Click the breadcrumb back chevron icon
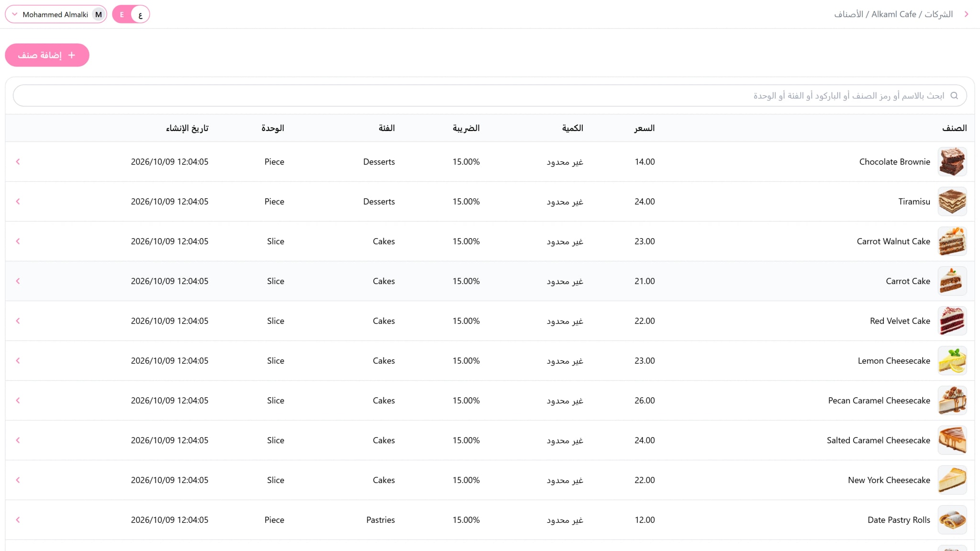980x551 pixels. pyautogui.click(x=966, y=14)
